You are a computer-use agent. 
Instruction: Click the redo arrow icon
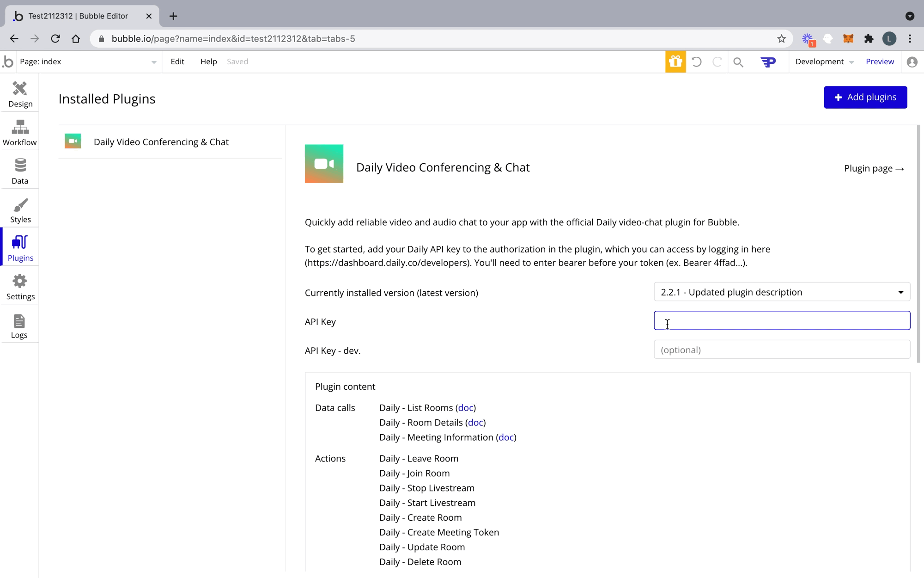tap(717, 61)
